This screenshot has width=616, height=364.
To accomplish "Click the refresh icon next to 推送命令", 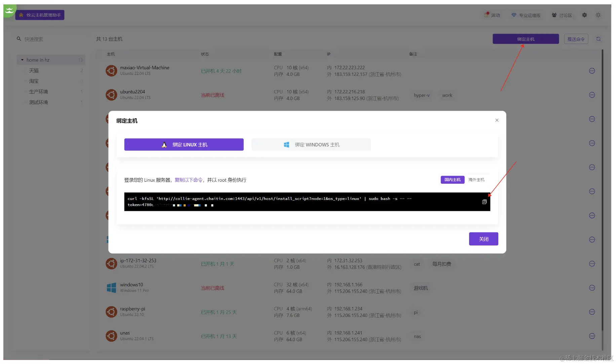I will (x=598, y=39).
